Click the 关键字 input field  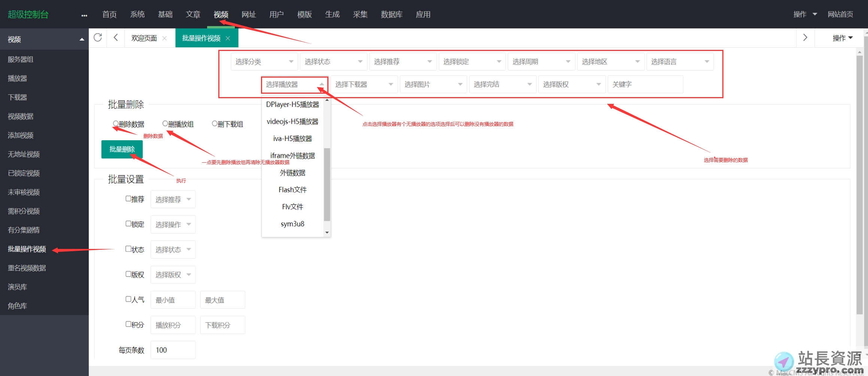pos(645,84)
